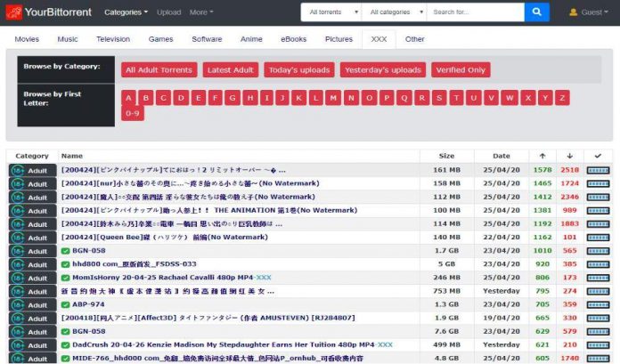Image resolution: width=620 pixels, height=364 pixels.
Task: Click the health bar icon in the first row
Action: coord(598,170)
